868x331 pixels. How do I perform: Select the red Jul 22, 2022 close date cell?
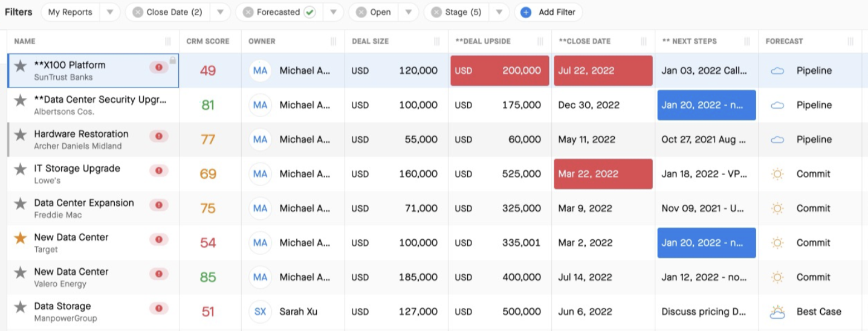pos(603,71)
